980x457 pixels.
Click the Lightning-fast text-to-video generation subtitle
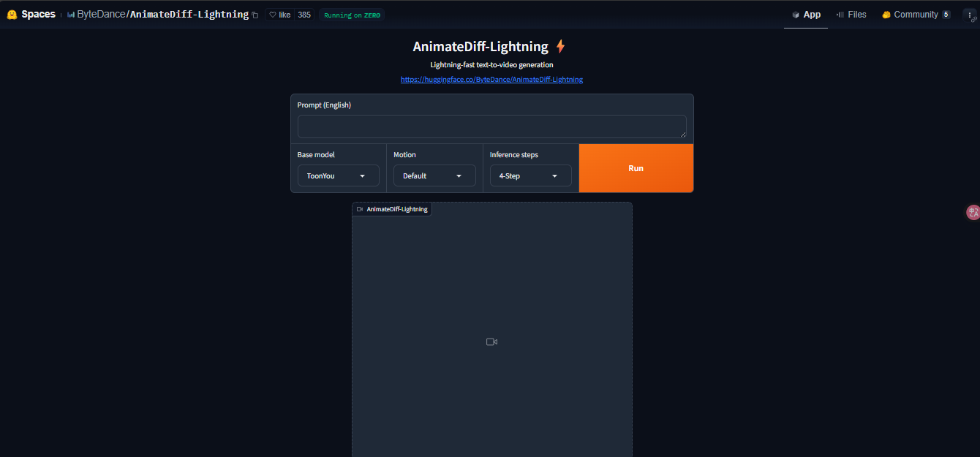tap(491, 65)
